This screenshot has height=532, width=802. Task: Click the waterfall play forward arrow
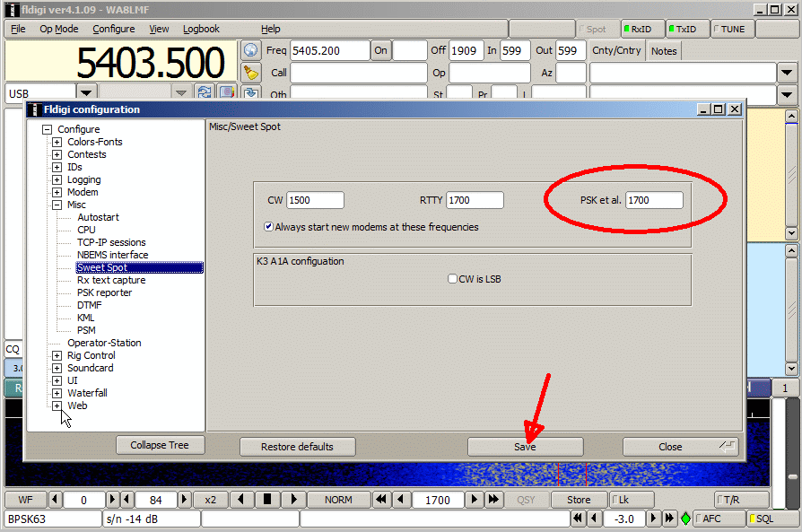pos(293,500)
